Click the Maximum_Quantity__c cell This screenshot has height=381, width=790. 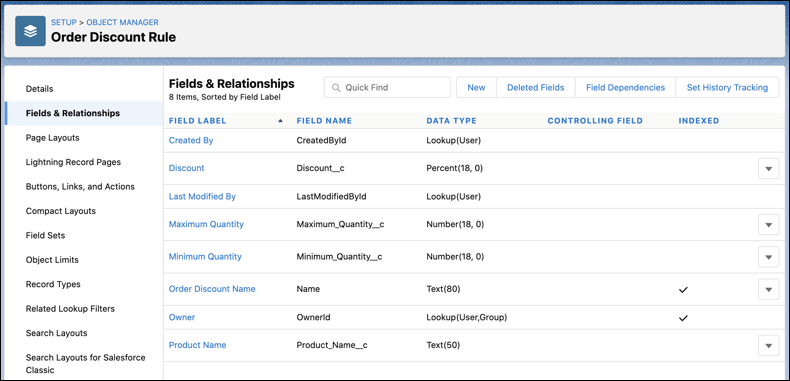341,224
